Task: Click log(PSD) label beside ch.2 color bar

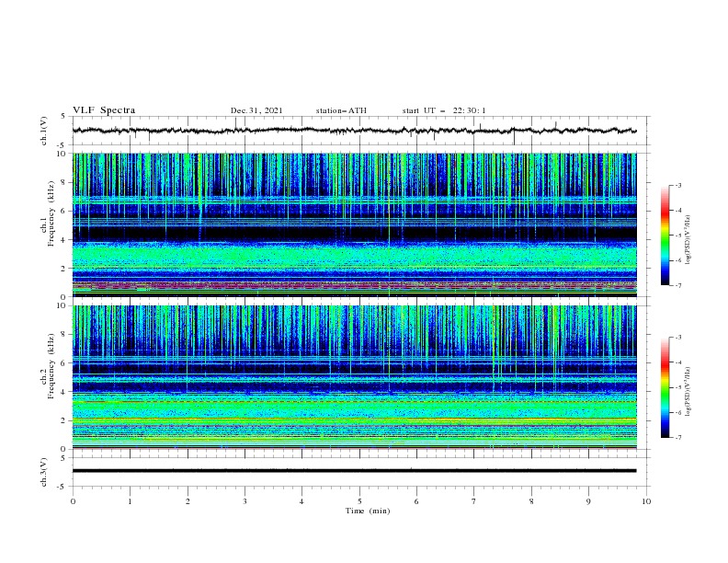Action: [x=688, y=391]
